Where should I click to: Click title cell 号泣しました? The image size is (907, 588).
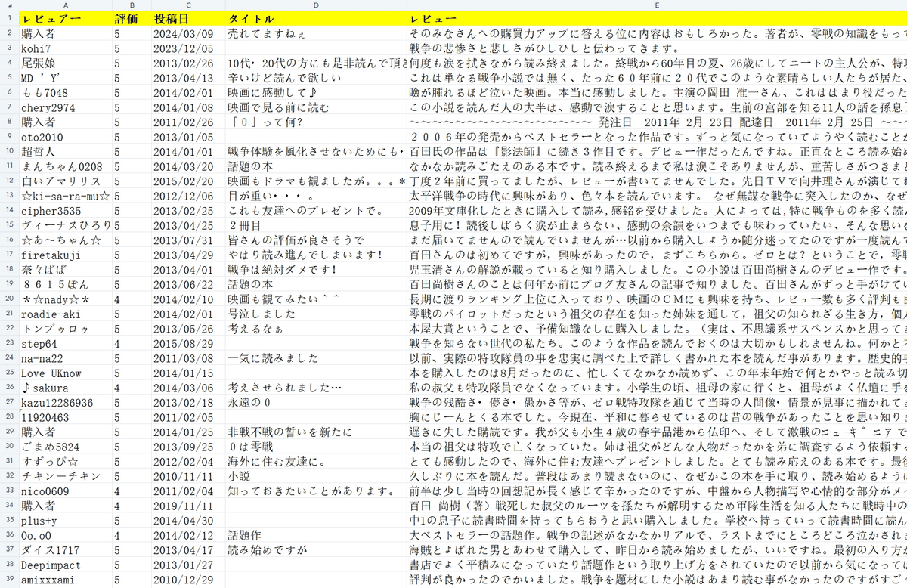click(x=315, y=313)
